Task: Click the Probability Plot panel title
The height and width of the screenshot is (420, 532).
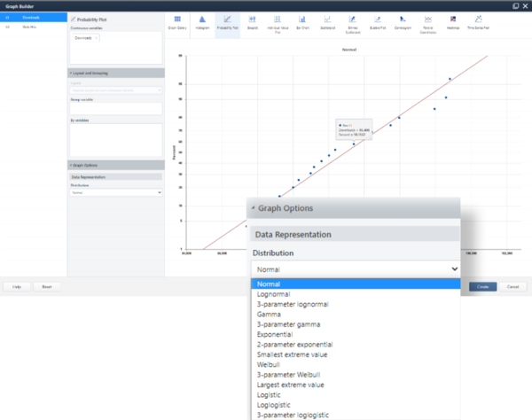Action: (x=91, y=19)
